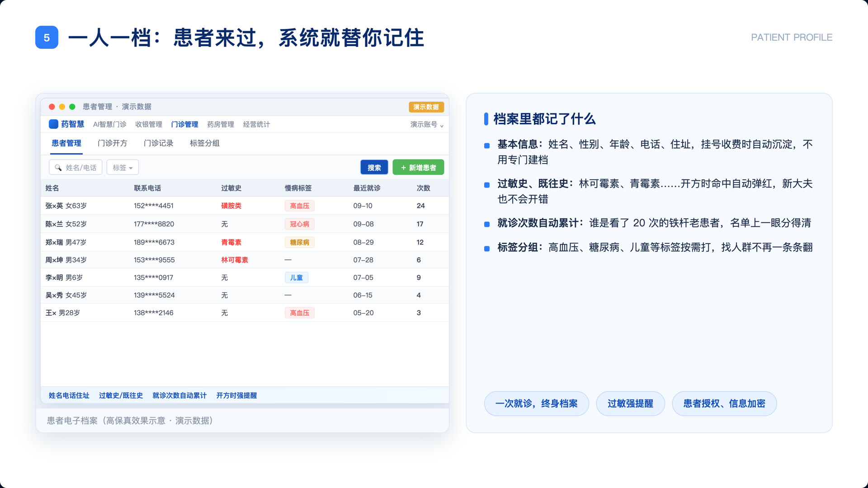
Task: Click the red close window dot
Action: pyautogui.click(x=52, y=107)
